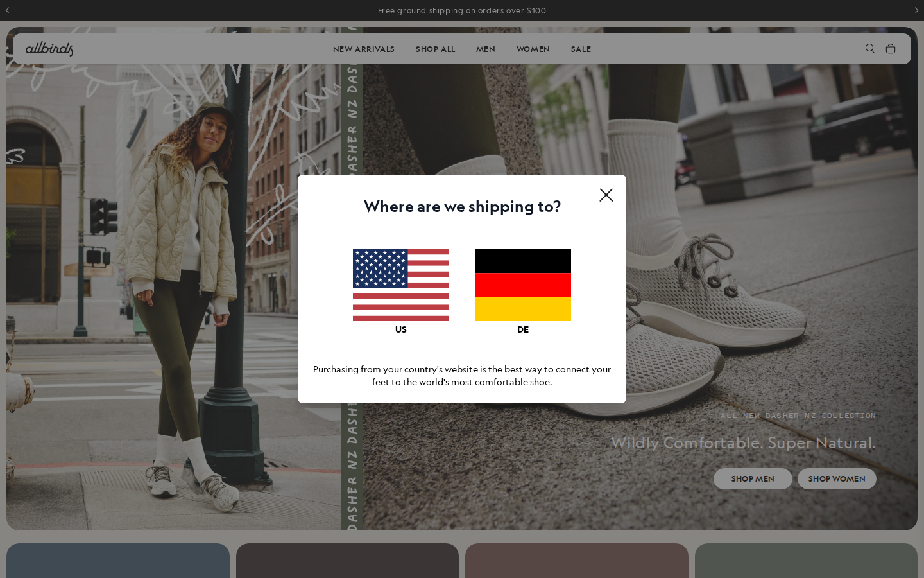Open the search icon in header

870,49
